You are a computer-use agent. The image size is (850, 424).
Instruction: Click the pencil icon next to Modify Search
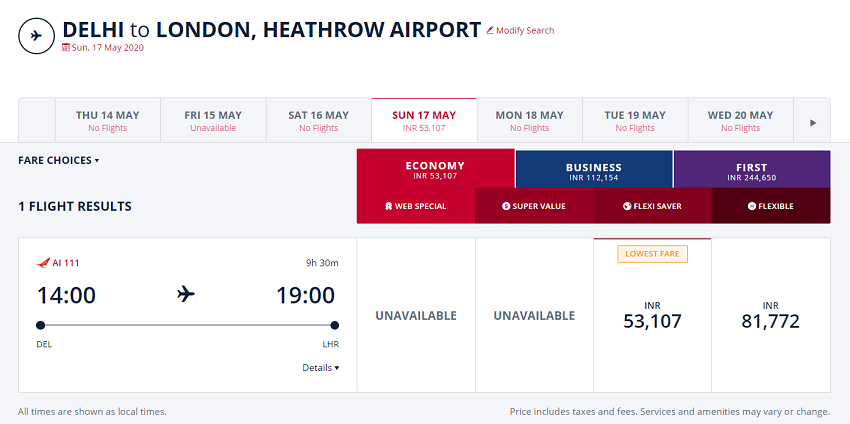coord(490,30)
